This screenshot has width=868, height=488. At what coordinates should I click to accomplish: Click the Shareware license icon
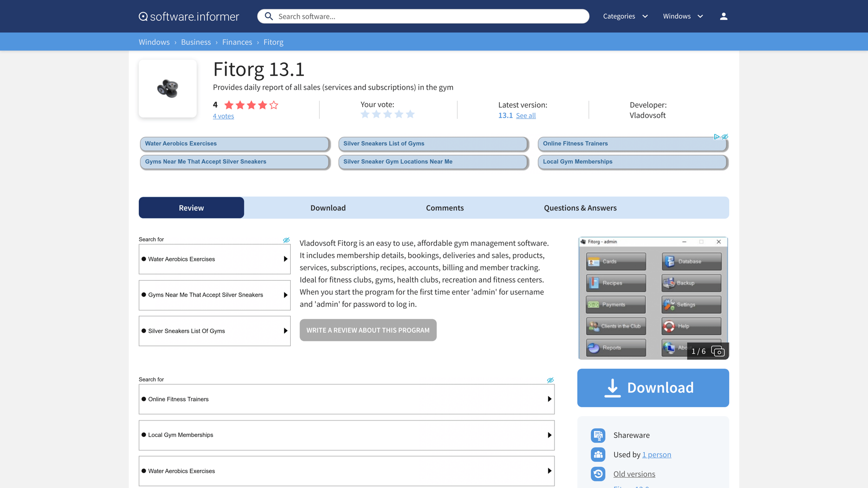point(598,435)
